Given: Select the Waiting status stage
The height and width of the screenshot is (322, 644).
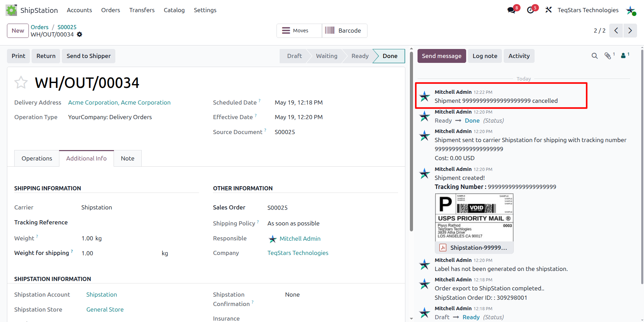Looking at the screenshot, I should (x=327, y=56).
